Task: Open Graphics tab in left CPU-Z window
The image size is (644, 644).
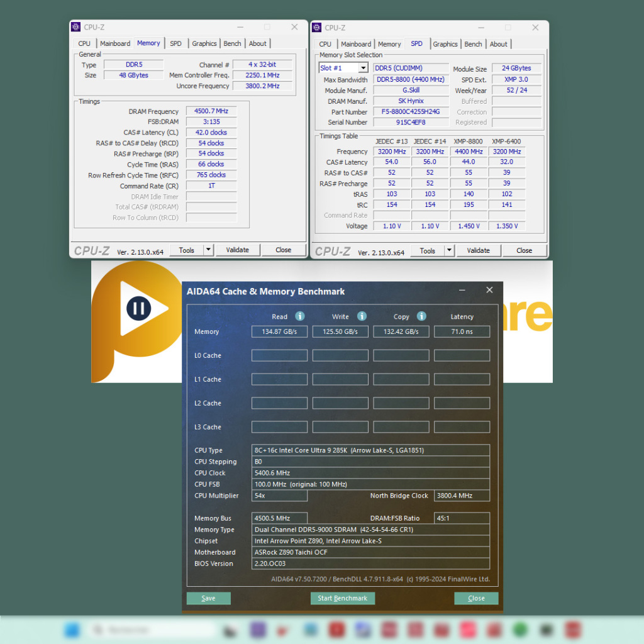Action: (x=204, y=43)
